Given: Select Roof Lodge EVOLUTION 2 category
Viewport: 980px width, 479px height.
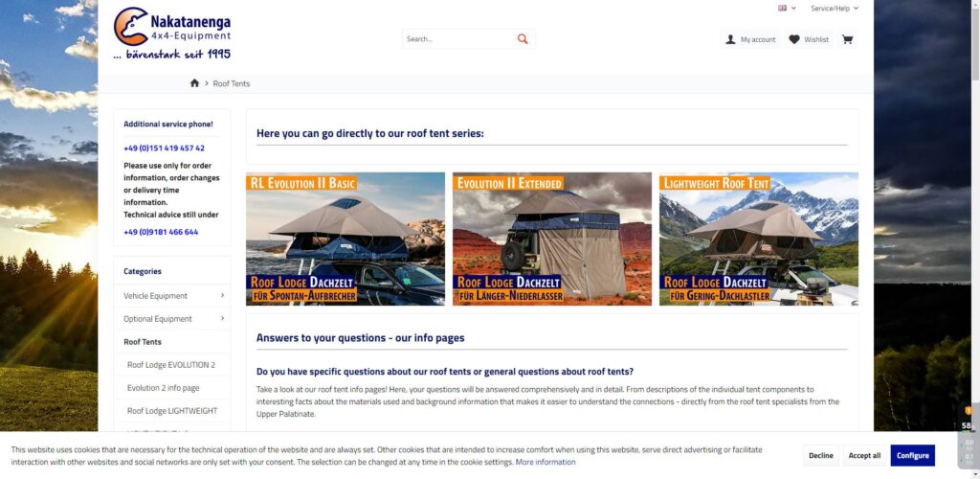Looking at the screenshot, I should point(171,365).
